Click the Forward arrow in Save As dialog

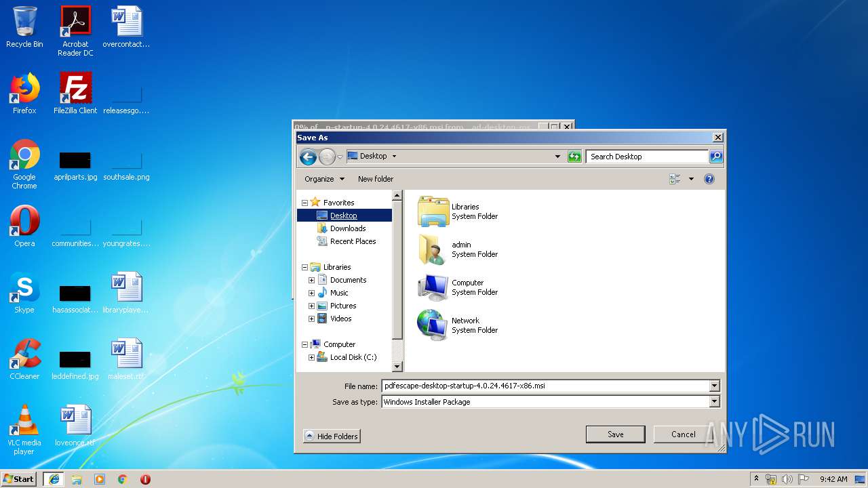pyautogui.click(x=327, y=157)
